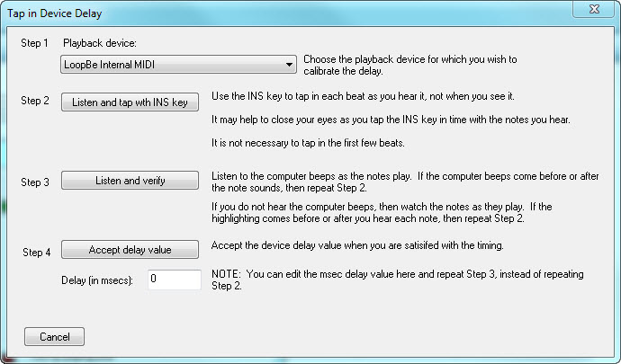Click the Tap in Device Delay title bar

tap(270, 13)
